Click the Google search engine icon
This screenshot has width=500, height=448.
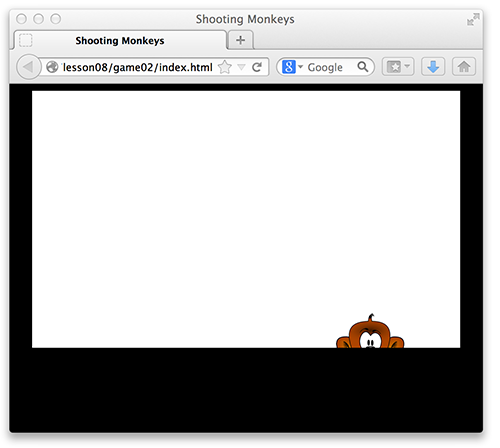(x=289, y=67)
